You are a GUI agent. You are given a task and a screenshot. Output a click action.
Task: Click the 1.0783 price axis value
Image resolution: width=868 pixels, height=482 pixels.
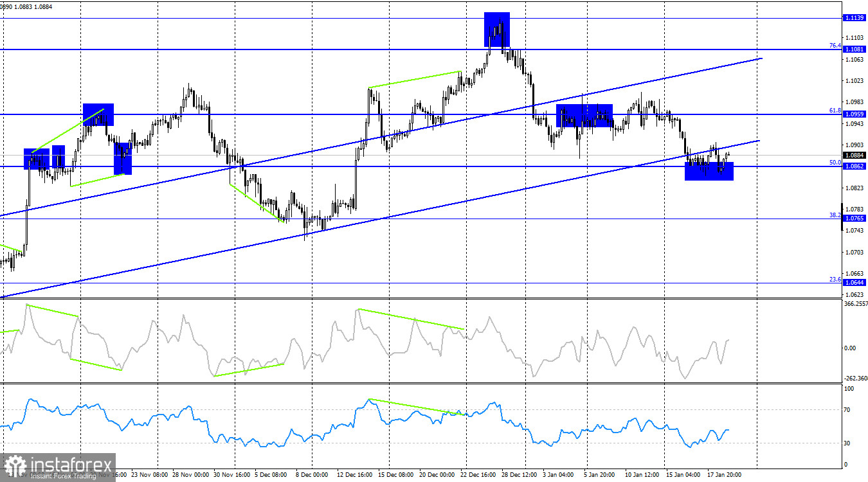(x=855, y=209)
